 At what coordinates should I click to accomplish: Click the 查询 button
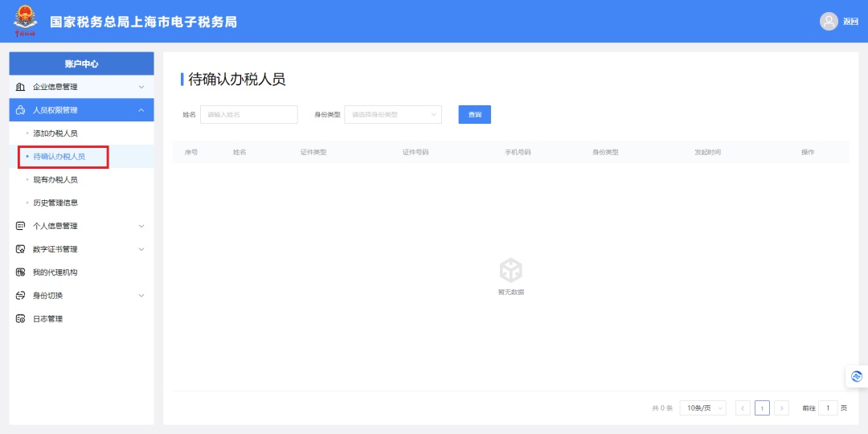tap(474, 115)
